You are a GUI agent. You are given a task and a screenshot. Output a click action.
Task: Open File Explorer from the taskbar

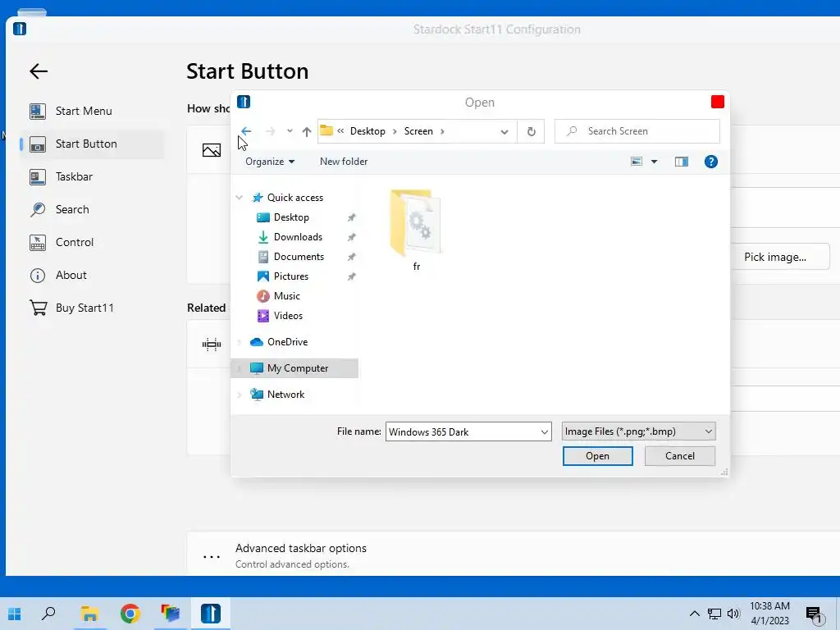coord(89,614)
